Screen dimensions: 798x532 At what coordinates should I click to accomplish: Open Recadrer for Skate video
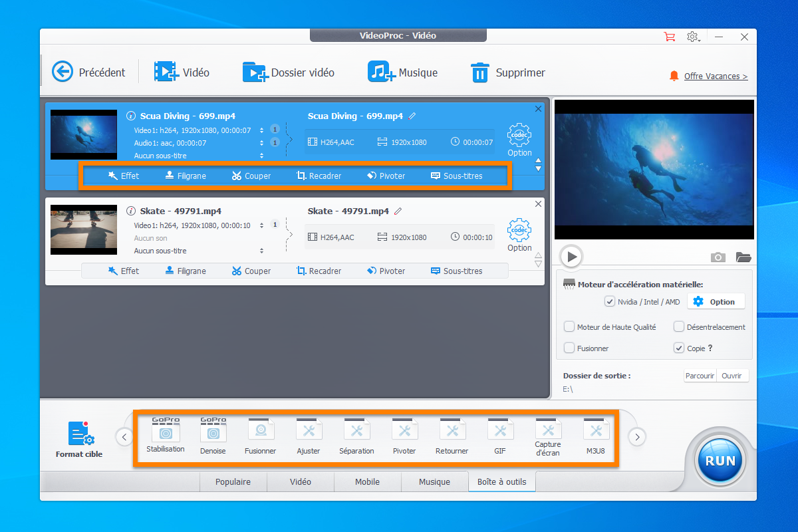coord(319,271)
